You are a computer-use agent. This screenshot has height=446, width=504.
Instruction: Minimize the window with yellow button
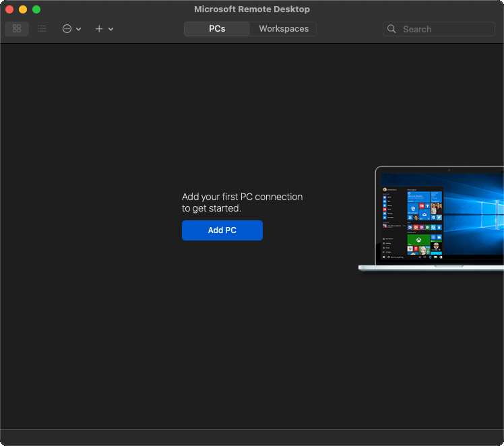pyautogui.click(x=23, y=9)
